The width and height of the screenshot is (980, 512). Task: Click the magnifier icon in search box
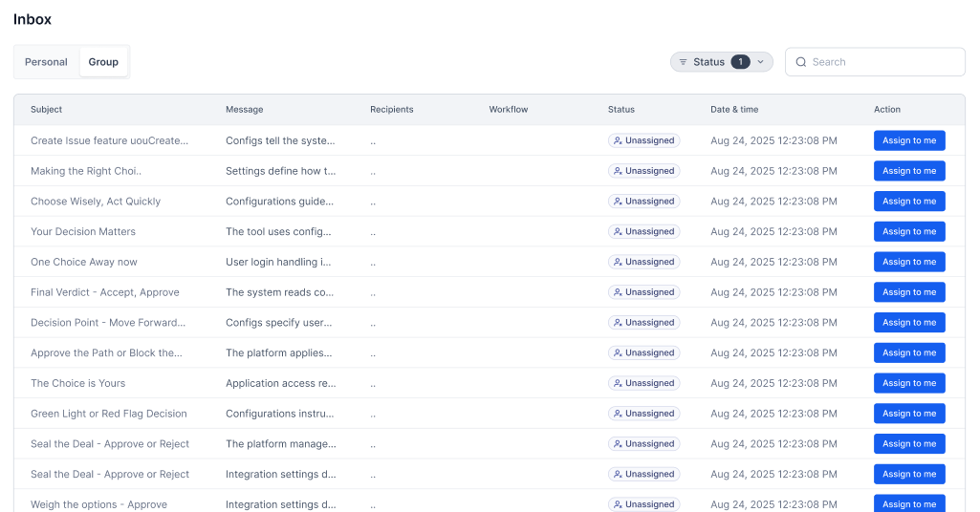pyautogui.click(x=801, y=62)
